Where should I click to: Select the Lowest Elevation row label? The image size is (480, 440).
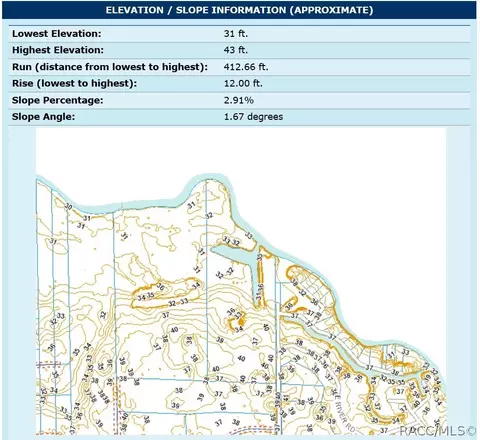point(56,34)
